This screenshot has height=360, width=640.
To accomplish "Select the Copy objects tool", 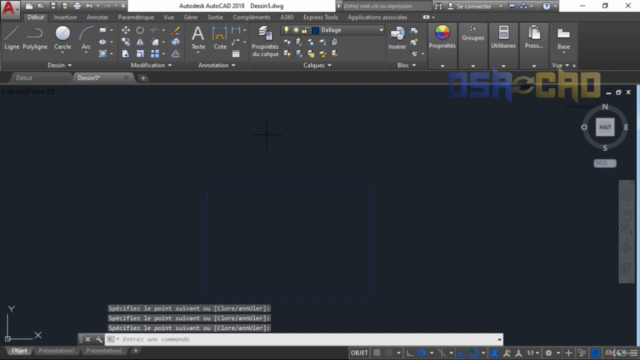I will (x=126, y=42).
